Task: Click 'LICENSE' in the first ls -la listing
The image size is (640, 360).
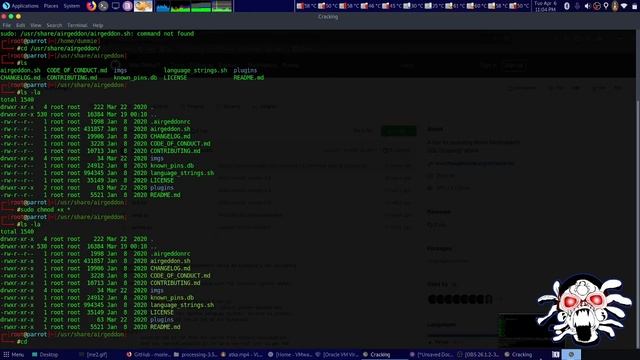Action: point(162,180)
